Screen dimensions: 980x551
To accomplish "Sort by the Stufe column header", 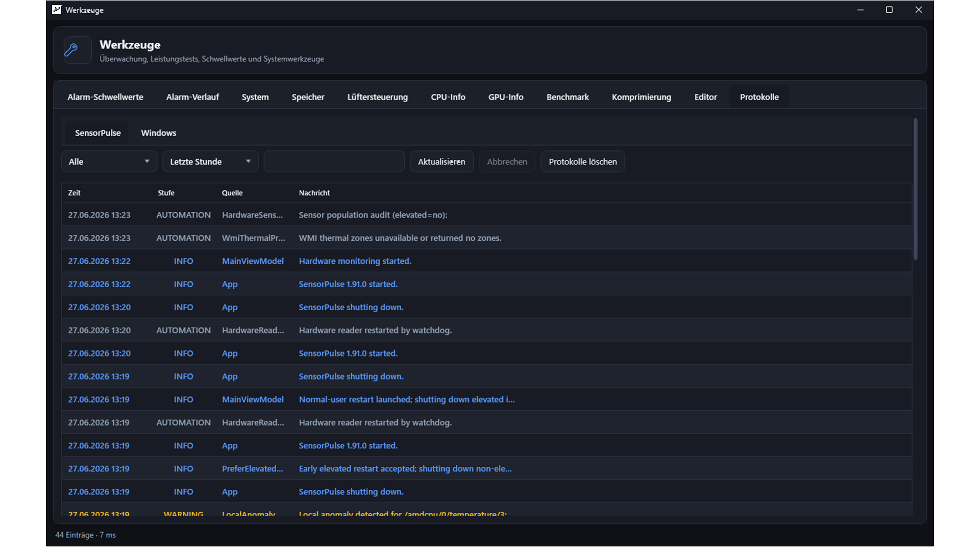I will (x=166, y=193).
